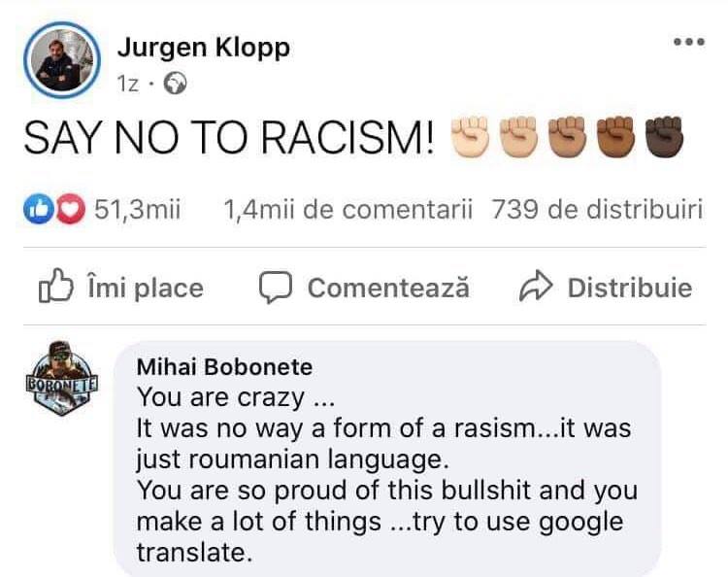Image resolution: width=728 pixels, height=577 pixels.
Task: Expand the 1,4mii de comentarii list
Action: (347, 209)
